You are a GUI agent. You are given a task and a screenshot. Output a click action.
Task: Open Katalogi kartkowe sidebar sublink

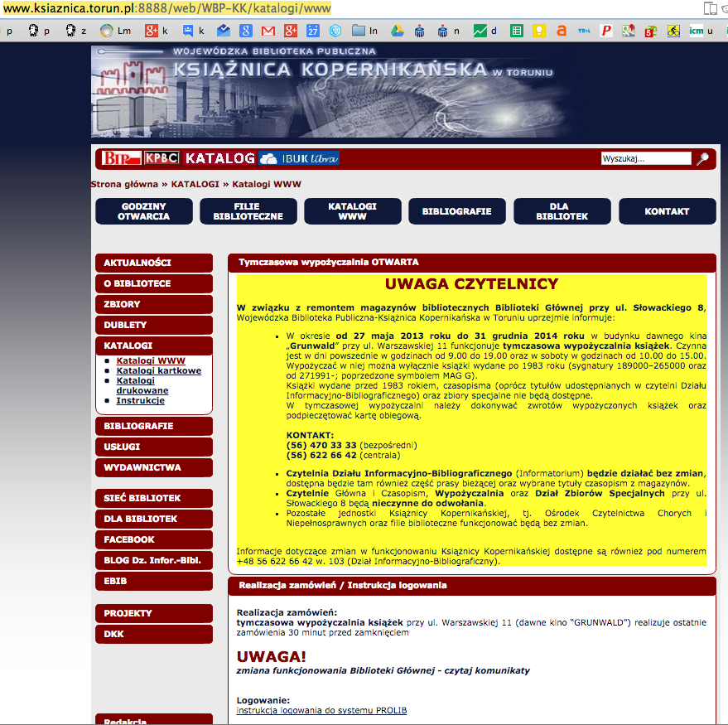[159, 370]
